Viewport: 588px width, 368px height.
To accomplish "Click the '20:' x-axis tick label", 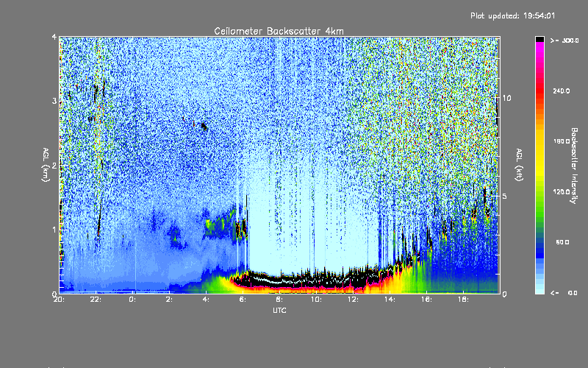I will click(x=60, y=300).
